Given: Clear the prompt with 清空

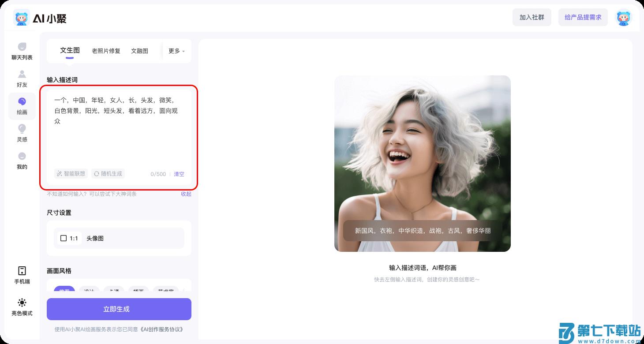Looking at the screenshot, I should (x=179, y=174).
